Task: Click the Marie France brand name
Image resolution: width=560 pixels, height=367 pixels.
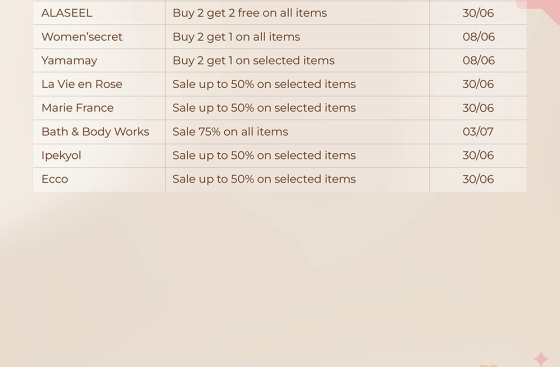Action: coord(78,108)
